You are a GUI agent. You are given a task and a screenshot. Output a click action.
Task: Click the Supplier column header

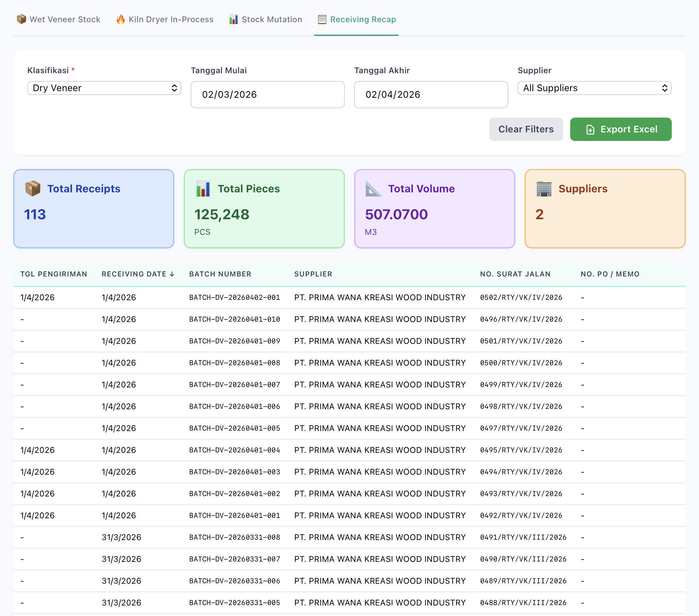click(313, 274)
